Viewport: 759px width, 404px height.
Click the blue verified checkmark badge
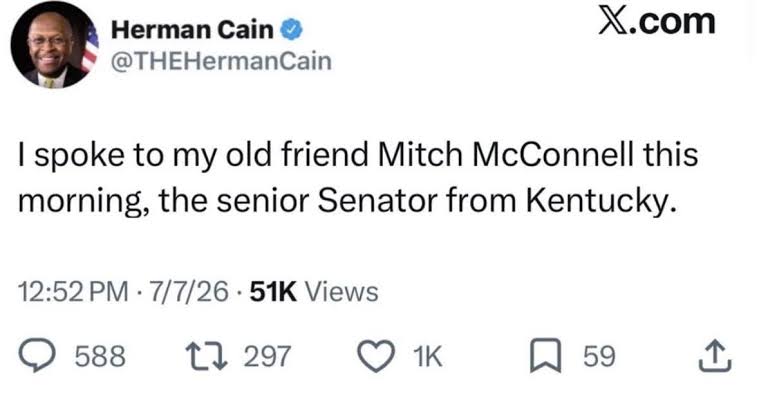[292, 30]
